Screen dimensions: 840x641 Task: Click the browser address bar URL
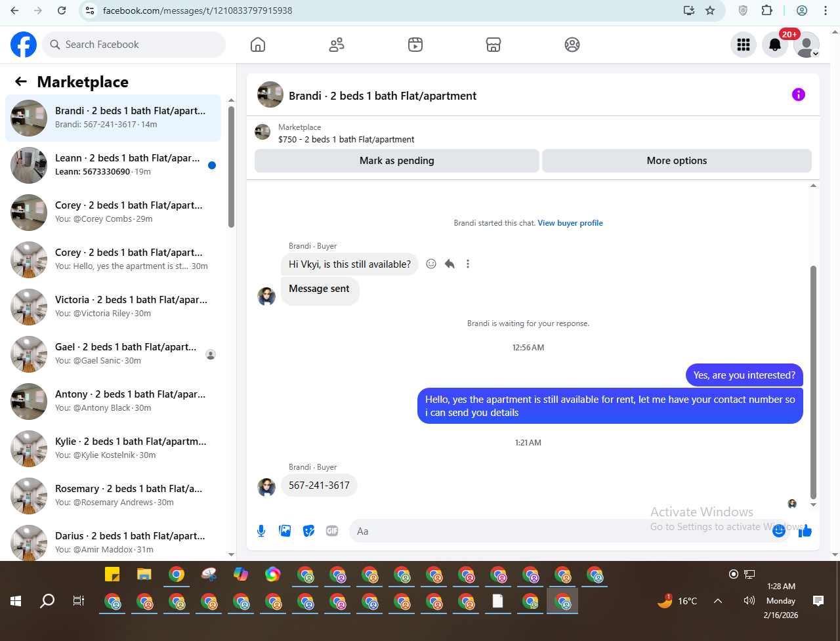198,10
